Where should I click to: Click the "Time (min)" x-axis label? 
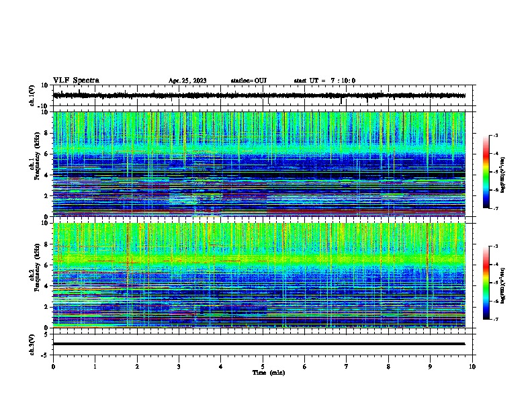click(x=269, y=373)
